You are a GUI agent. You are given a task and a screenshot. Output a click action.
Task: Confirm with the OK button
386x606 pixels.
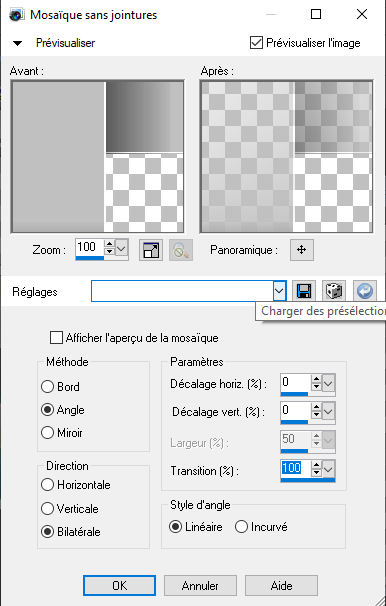119,586
